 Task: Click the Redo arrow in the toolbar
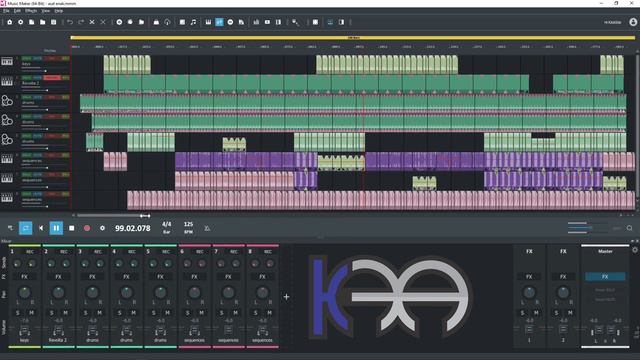pyautogui.click(x=81, y=22)
